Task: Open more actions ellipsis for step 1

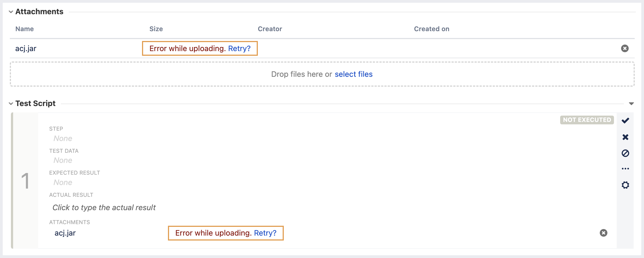Action: pos(625,169)
